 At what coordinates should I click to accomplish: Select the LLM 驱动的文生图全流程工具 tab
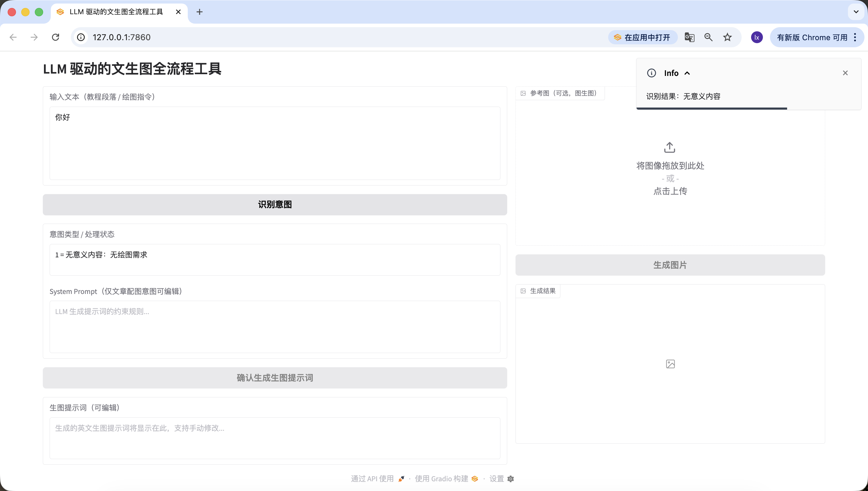coord(116,12)
